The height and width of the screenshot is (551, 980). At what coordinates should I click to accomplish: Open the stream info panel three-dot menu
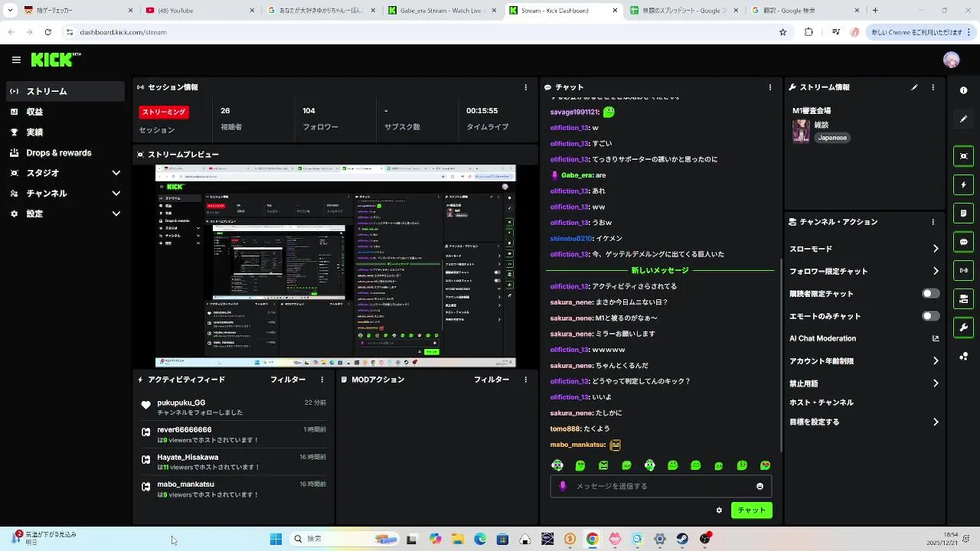tap(933, 87)
